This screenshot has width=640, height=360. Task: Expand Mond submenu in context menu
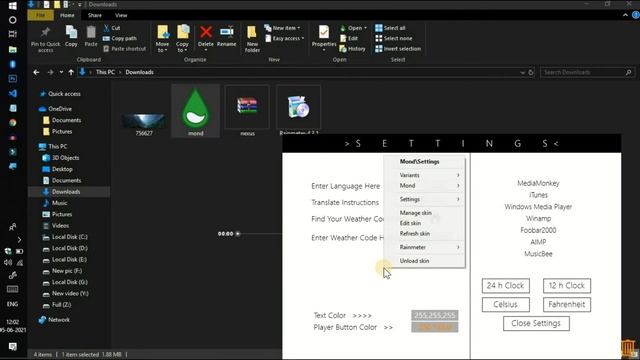pos(424,185)
